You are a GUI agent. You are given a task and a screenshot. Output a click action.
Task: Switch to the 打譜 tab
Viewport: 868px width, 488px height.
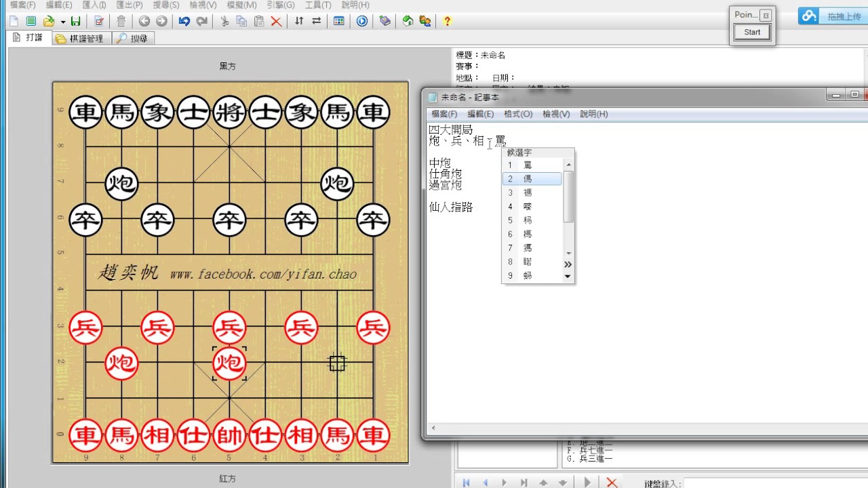tap(28, 38)
